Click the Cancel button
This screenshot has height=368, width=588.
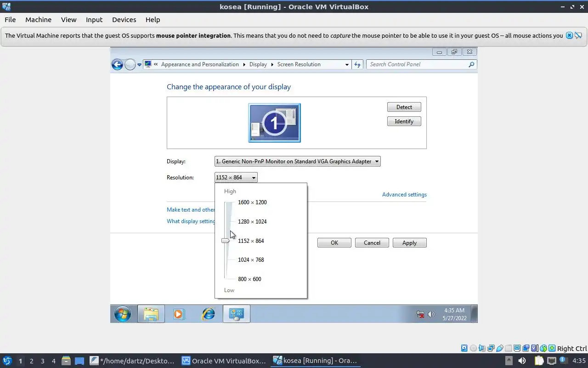pyautogui.click(x=372, y=243)
